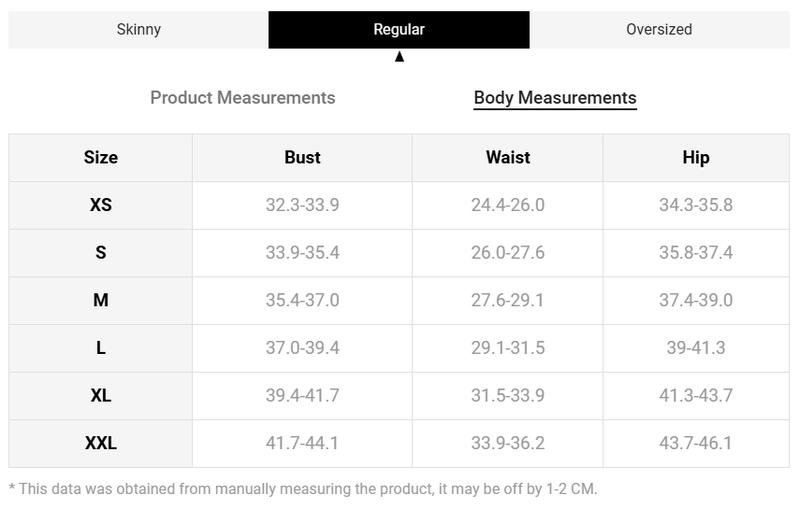
Task: Click the Bust column header
Action: click(302, 158)
